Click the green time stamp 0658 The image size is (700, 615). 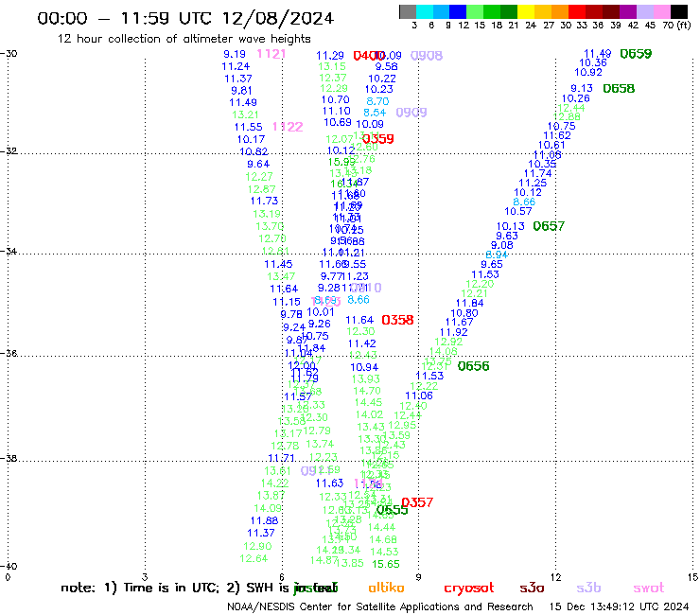point(619,88)
